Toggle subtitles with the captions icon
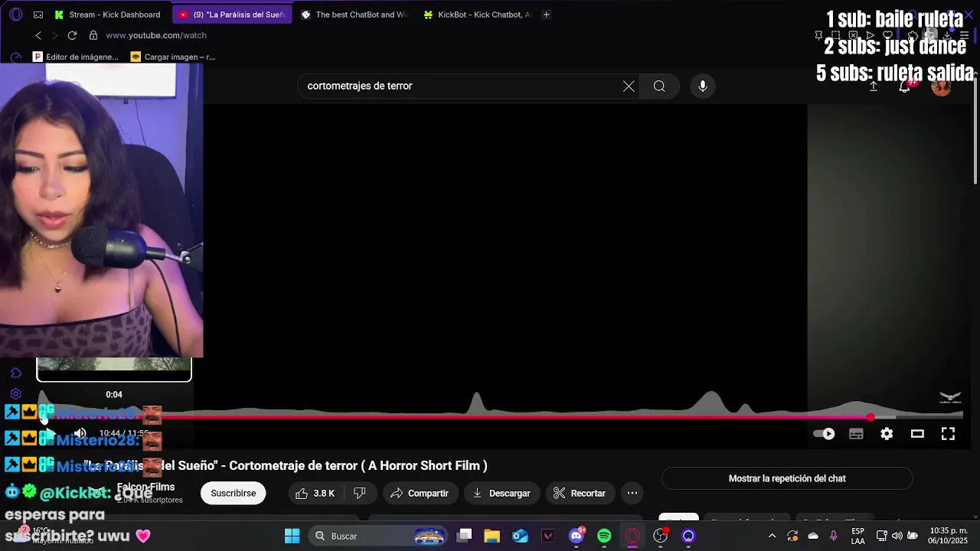980x551 pixels. [x=856, y=434]
